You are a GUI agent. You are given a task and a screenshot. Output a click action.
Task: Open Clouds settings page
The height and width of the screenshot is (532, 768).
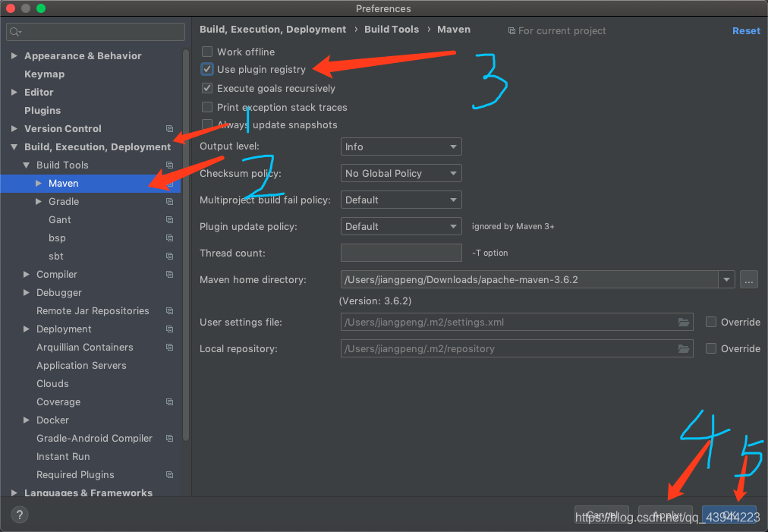pyautogui.click(x=52, y=383)
